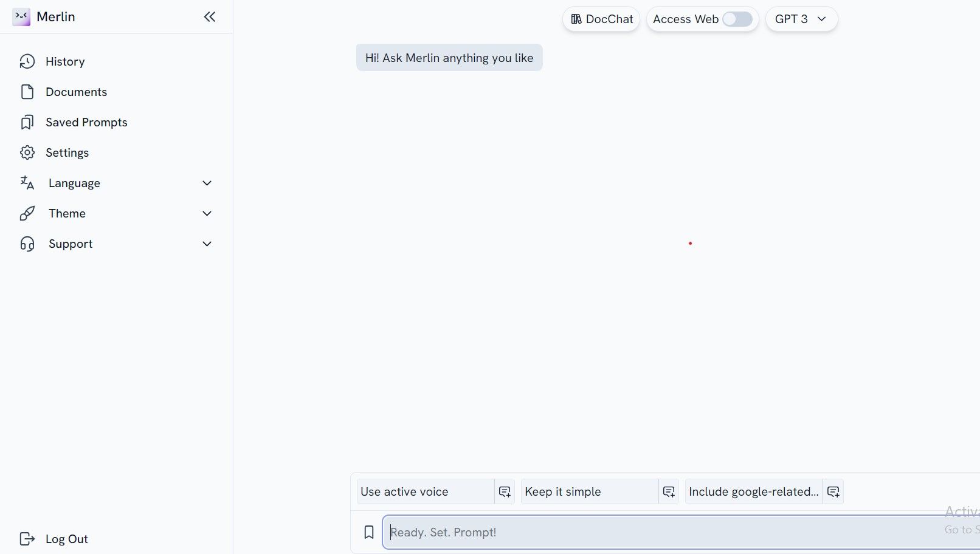This screenshot has width=980, height=554.
Task: Select Support in the sidebar
Action: coord(70,244)
